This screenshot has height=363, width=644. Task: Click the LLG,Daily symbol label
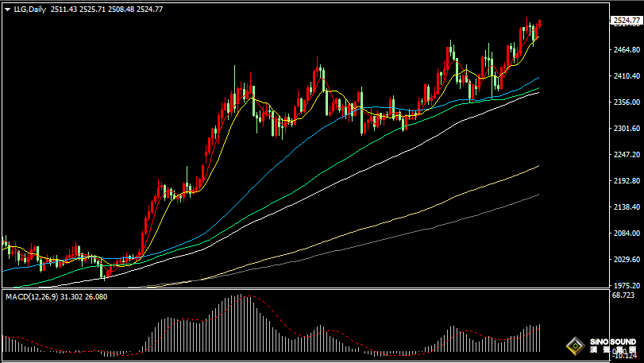coord(30,9)
